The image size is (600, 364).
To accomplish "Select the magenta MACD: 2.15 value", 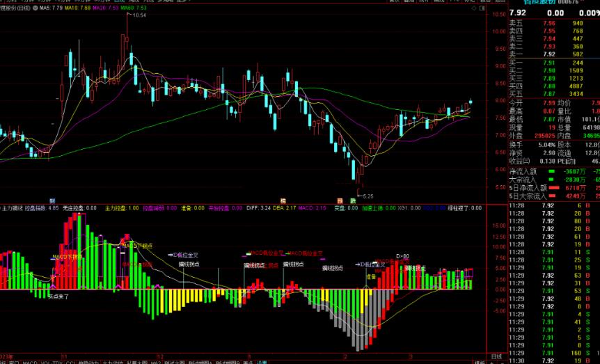I will [312, 208].
